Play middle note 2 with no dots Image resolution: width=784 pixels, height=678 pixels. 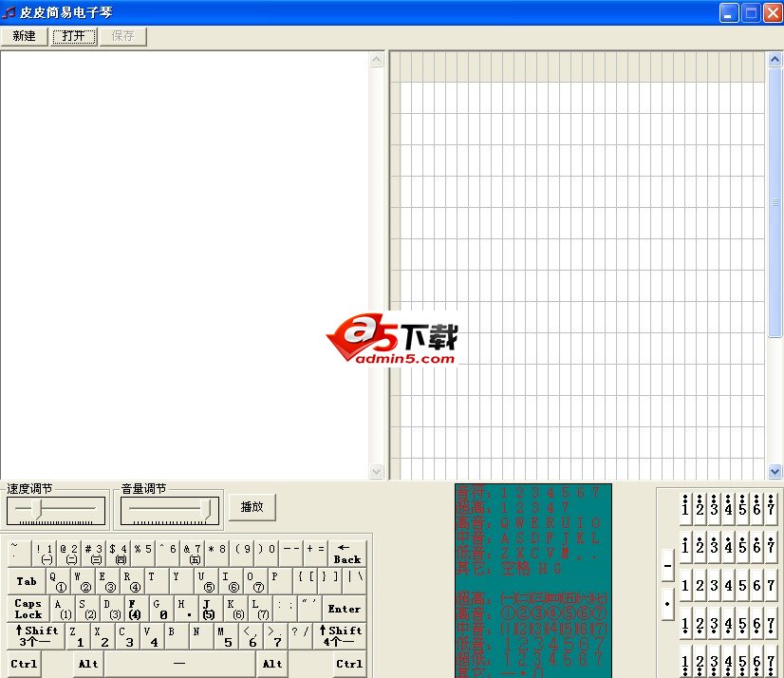[x=700, y=585]
